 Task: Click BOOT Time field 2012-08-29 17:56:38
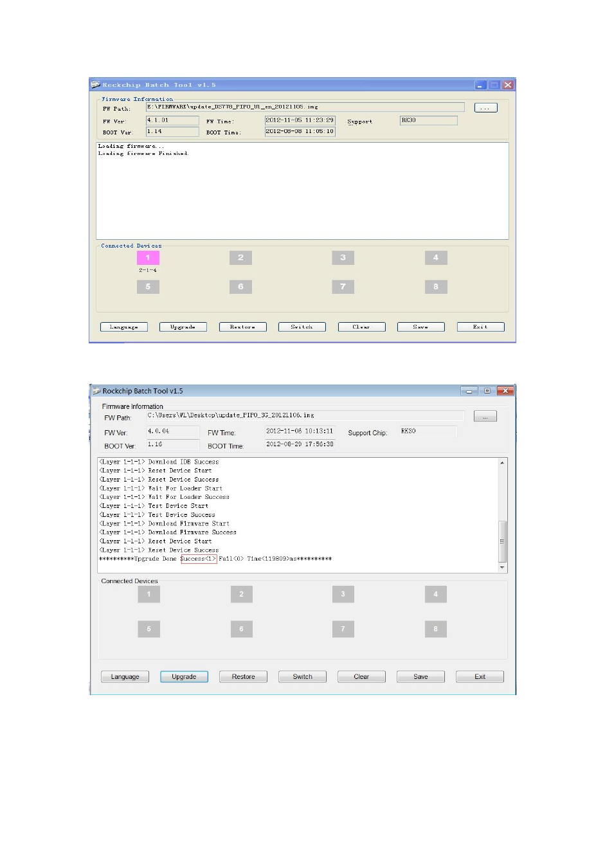(300, 445)
